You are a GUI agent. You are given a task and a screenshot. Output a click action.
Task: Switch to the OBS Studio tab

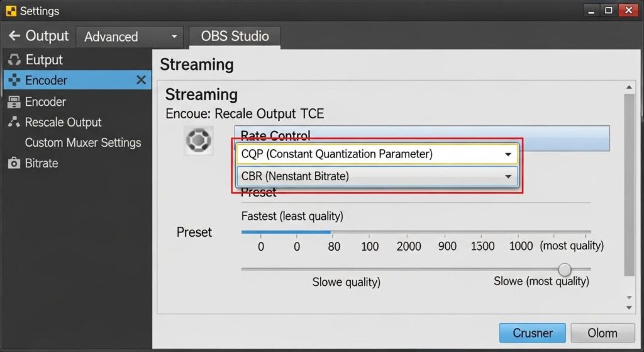tap(235, 36)
